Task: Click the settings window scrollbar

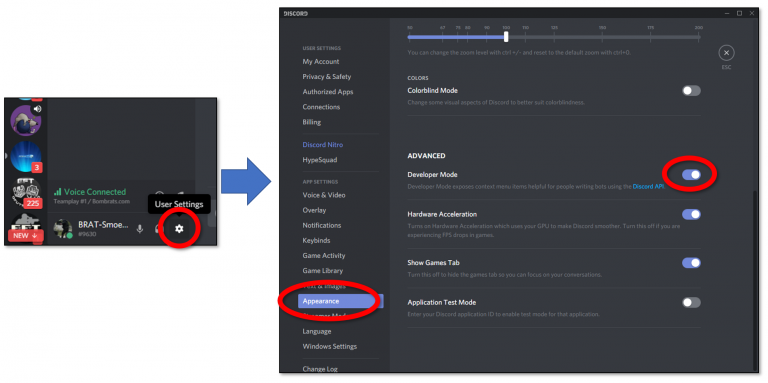Action: tap(754, 282)
